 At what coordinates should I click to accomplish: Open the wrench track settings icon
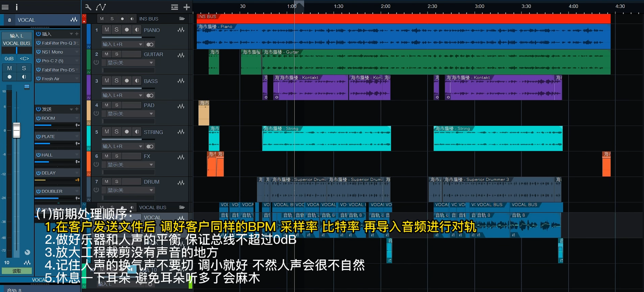(88, 7)
